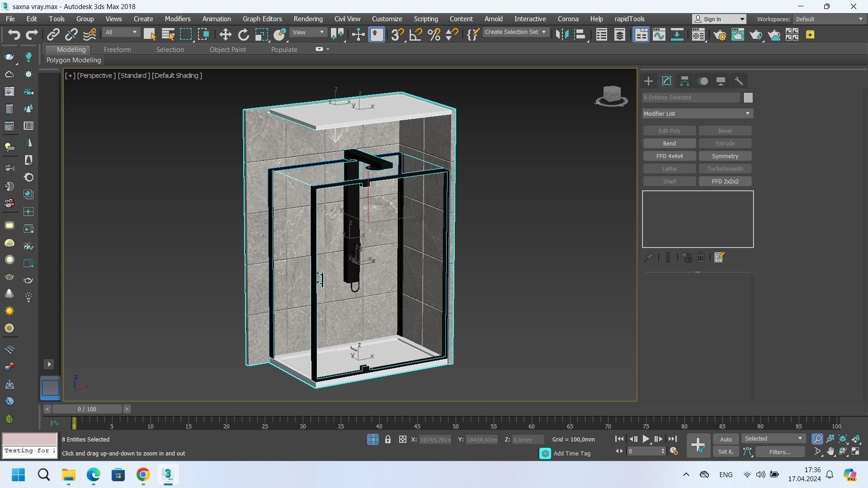Click the Symmetry modifier button
The width and height of the screenshot is (868, 488).
(725, 156)
